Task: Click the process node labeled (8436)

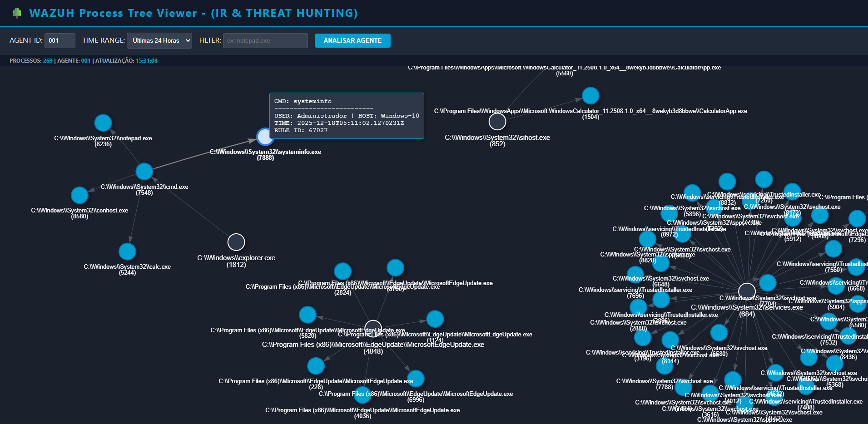Action: pos(848,336)
